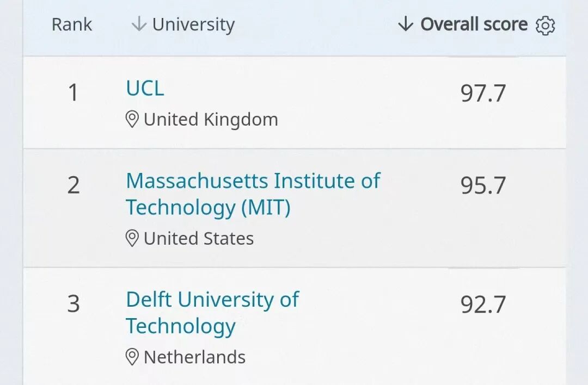Open the Massachusetts Institute of Technology link
The width and height of the screenshot is (588, 385).
tap(253, 194)
